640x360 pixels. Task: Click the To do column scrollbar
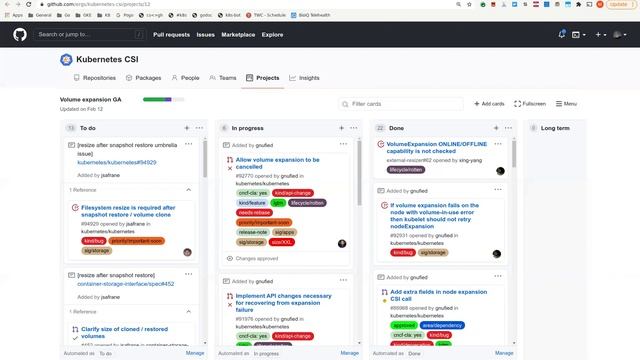pos(205,159)
